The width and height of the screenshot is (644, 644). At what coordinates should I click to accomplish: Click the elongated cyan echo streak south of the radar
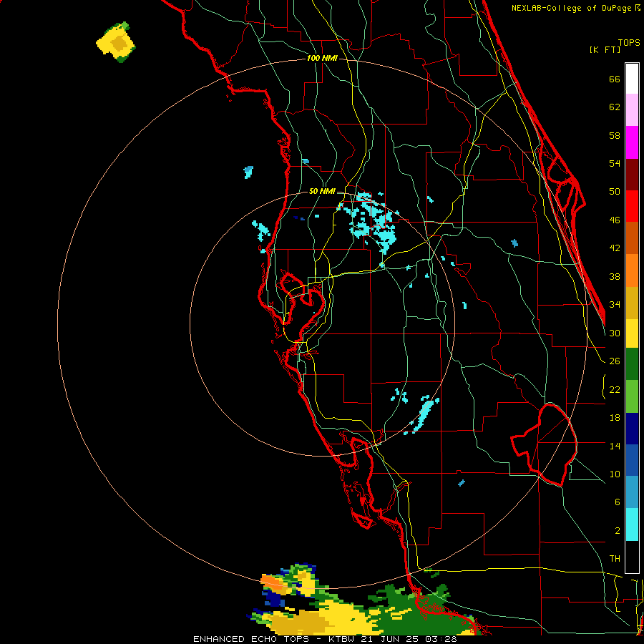[x=424, y=414]
